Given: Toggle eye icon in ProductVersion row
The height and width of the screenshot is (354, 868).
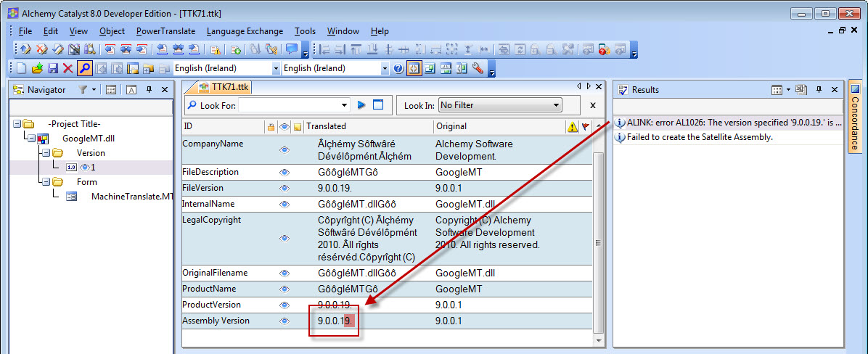Looking at the screenshot, I should tap(284, 305).
